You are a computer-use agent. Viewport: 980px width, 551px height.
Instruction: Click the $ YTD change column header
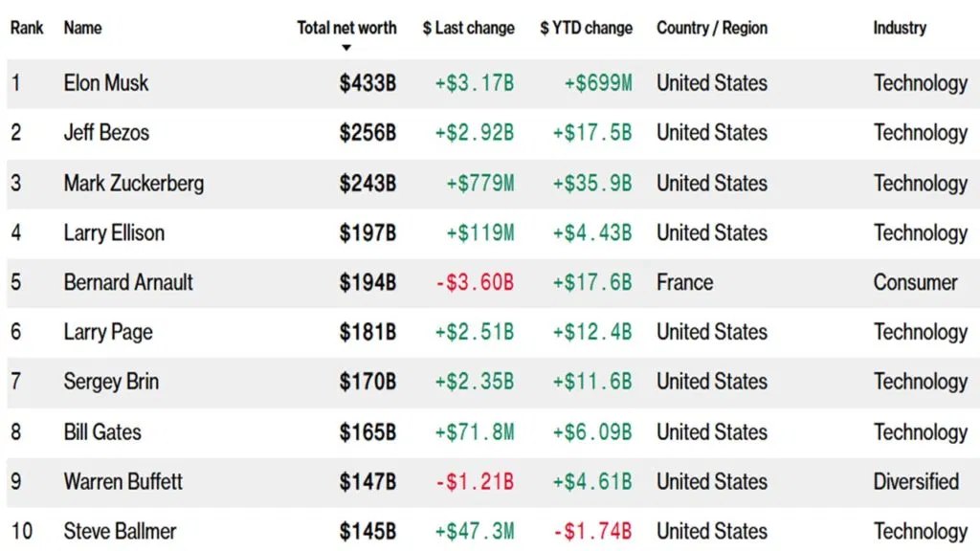click(x=586, y=28)
